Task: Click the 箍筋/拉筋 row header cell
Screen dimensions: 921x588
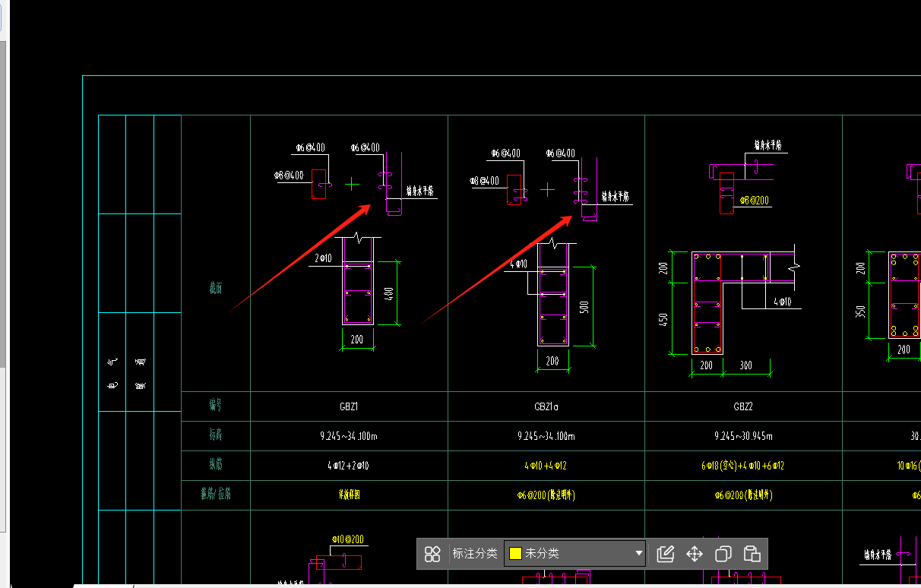Action: 217,495
